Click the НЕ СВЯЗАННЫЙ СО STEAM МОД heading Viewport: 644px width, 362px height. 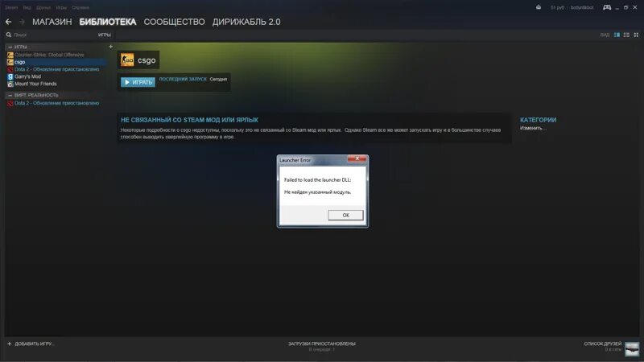pos(189,120)
